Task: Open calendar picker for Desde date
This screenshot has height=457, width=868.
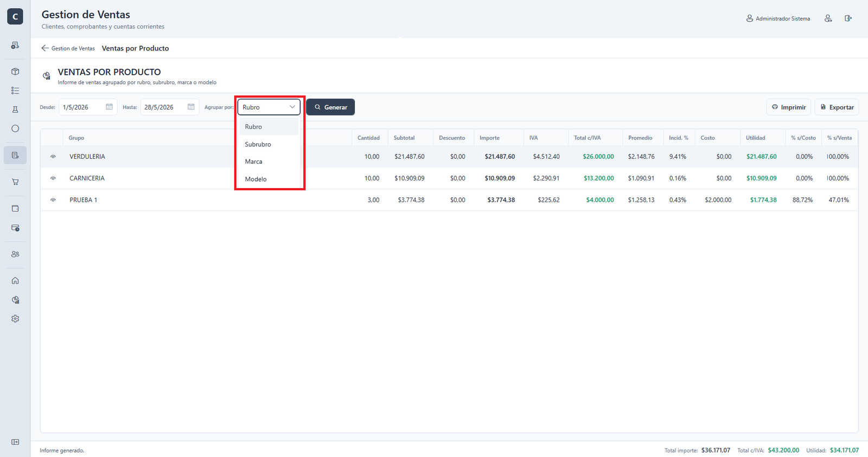Action: click(x=109, y=107)
